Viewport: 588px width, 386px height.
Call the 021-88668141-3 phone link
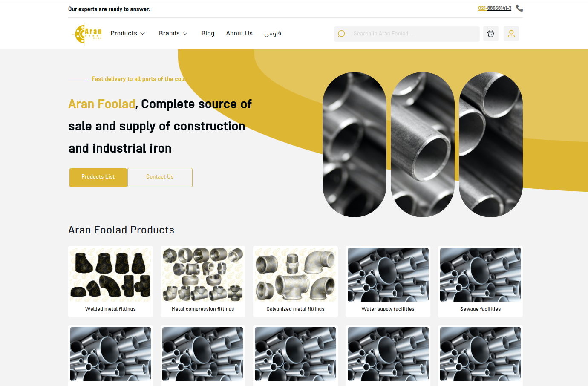(495, 8)
